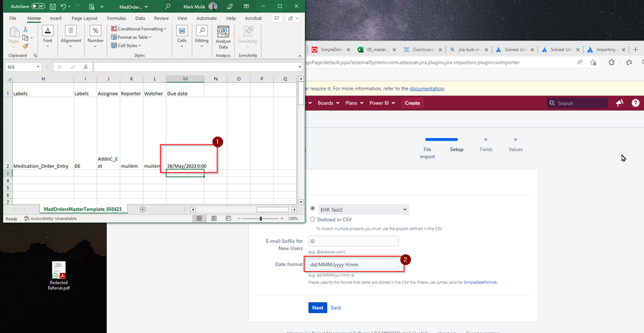Click the Read Aloud icon in address bar
The image size is (644, 333).
580,63
